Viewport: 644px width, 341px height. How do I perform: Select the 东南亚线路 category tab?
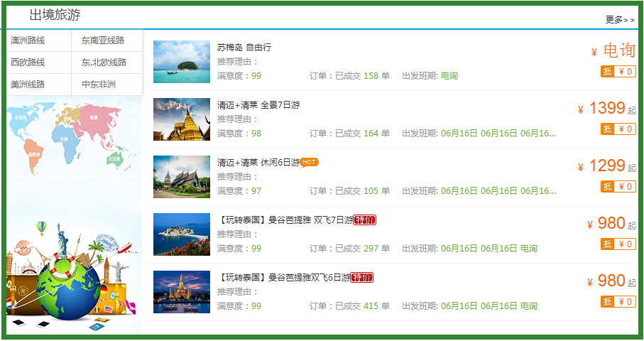[102, 40]
